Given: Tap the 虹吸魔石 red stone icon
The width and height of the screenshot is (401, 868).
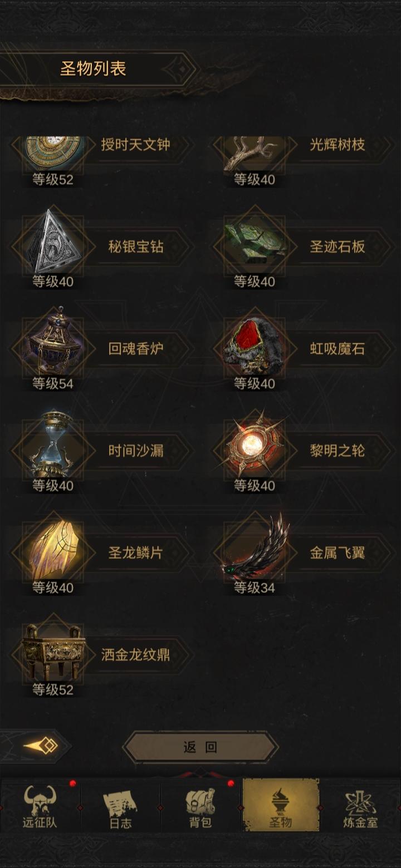Looking at the screenshot, I should (x=255, y=345).
